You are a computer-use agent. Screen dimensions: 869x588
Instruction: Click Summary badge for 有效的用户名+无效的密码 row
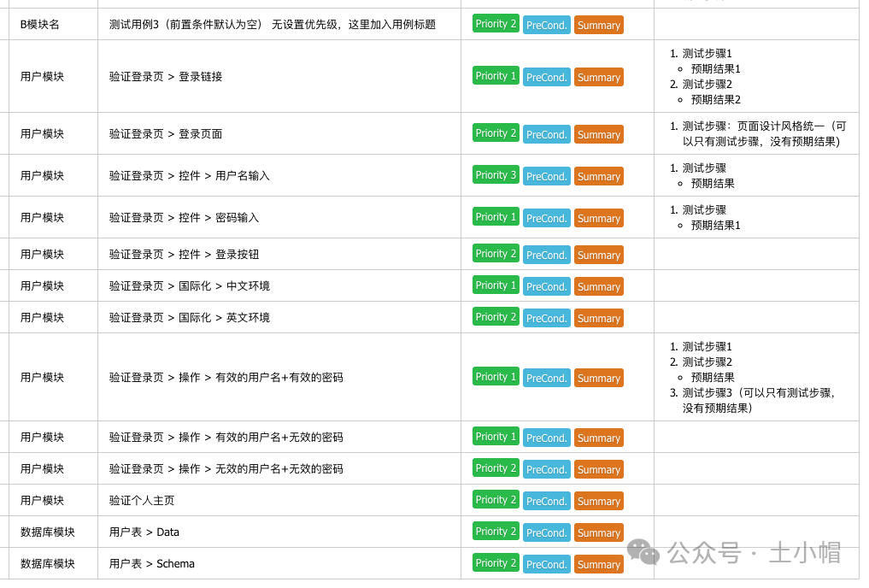click(x=598, y=438)
